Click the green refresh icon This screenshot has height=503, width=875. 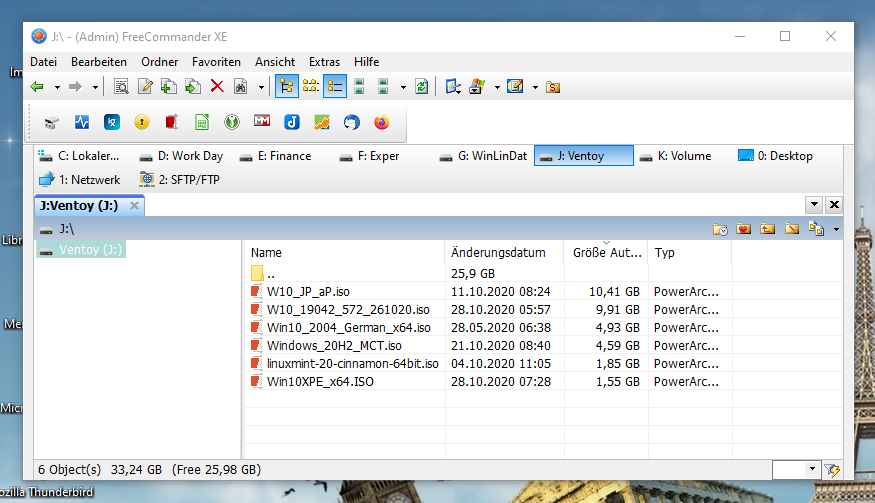coord(422,87)
